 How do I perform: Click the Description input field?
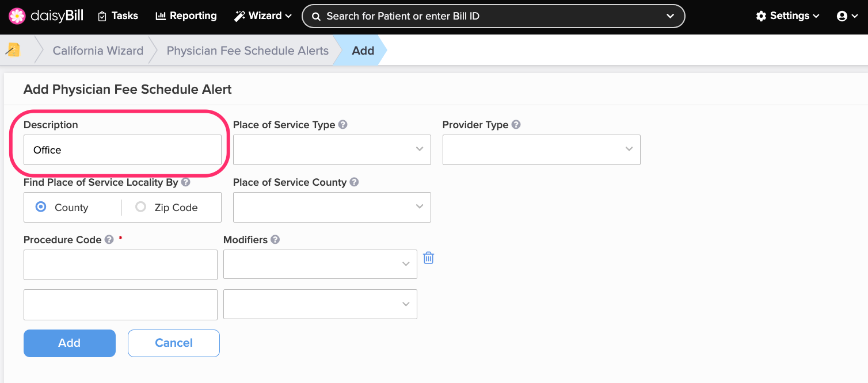[123, 150]
